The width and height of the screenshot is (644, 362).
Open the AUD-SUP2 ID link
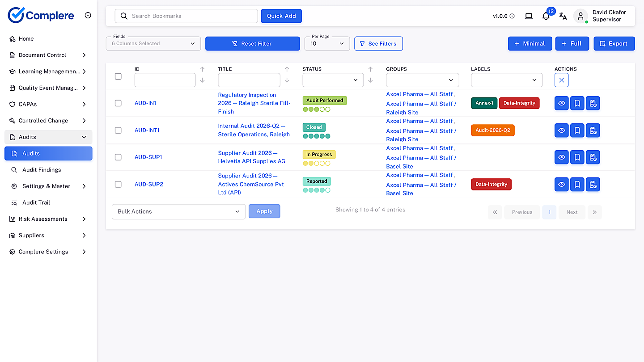click(149, 184)
